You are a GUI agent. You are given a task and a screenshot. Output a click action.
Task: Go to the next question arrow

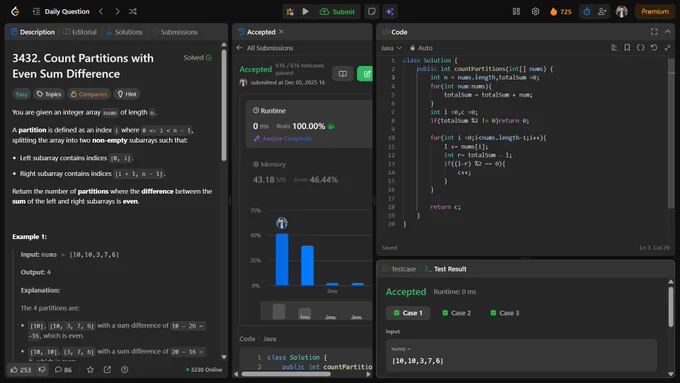117,12
